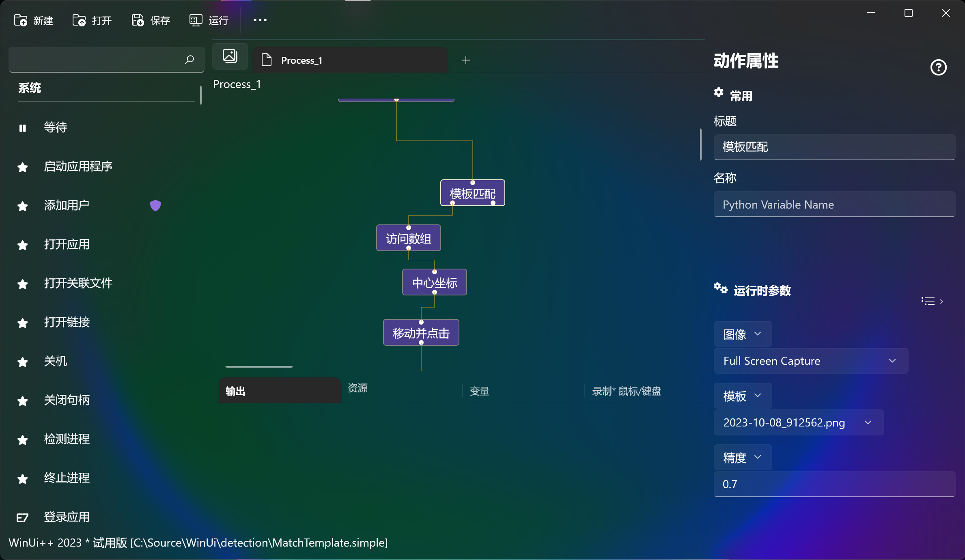Click the Save icon in toolbar

tap(138, 20)
